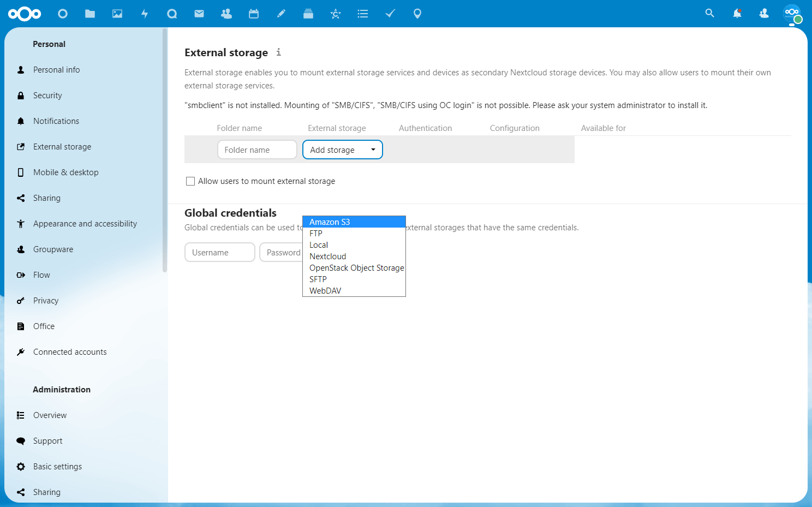The image size is (812, 507).
Task: Open the Maps location pin icon
Action: pyautogui.click(x=417, y=14)
